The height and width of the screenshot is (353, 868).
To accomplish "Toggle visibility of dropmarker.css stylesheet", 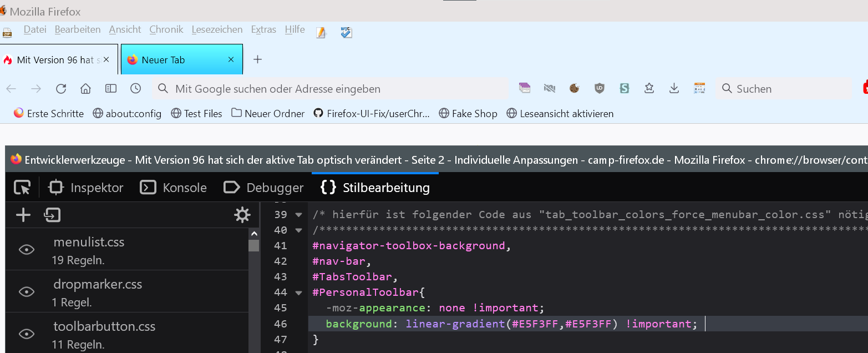I will tap(27, 292).
